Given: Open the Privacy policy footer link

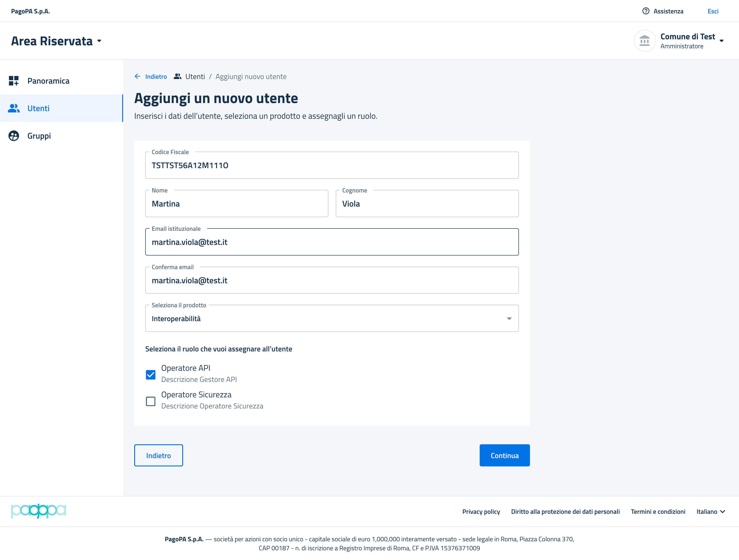Looking at the screenshot, I should coord(481,511).
